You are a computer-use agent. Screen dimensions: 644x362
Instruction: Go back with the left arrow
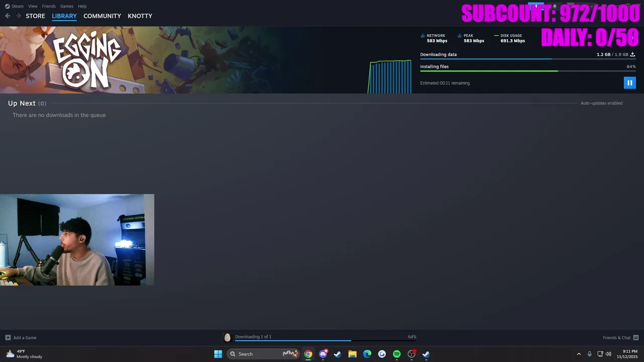(x=8, y=16)
